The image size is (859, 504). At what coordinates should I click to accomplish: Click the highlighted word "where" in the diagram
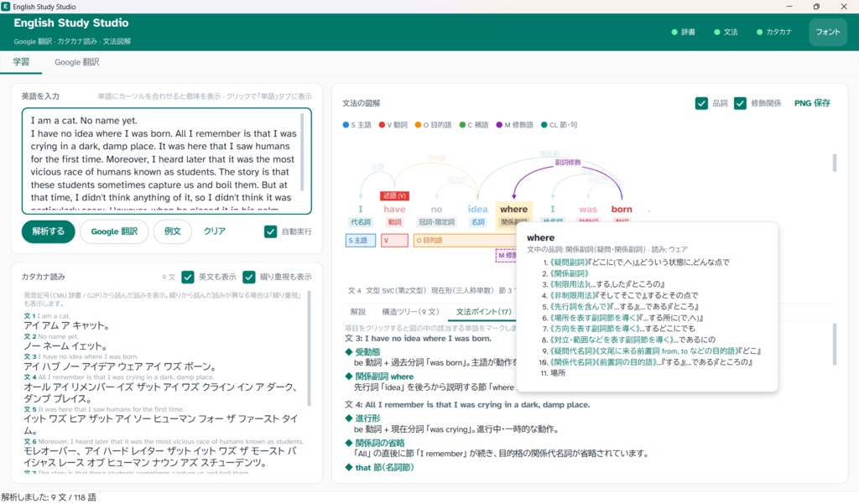[514, 210]
